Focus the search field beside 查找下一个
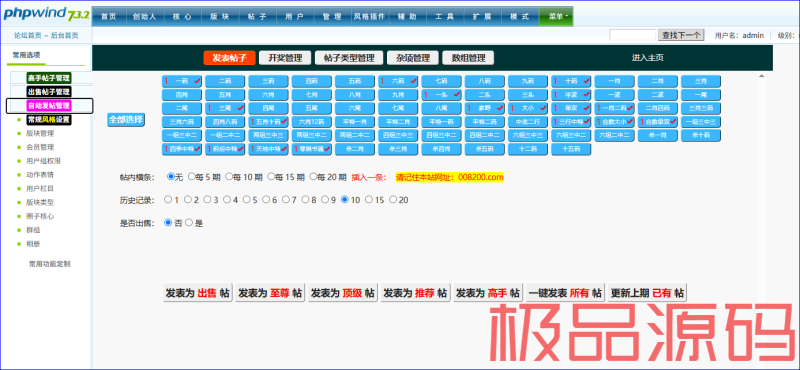Screen dimensions: 800x370 tap(633, 35)
